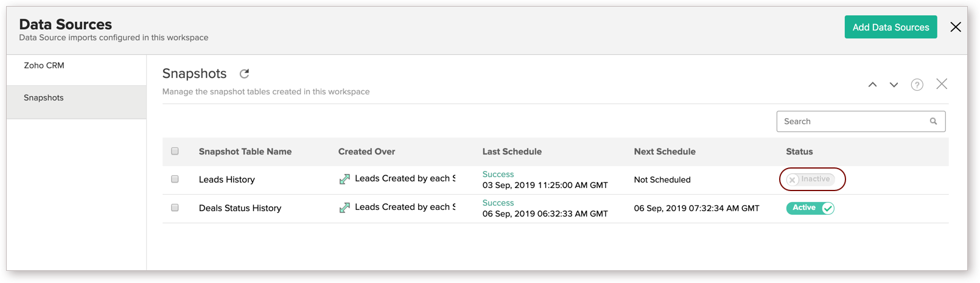Open the Zoho CRM data source
The height and width of the screenshot is (283, 980).
(x=44, y=66)
